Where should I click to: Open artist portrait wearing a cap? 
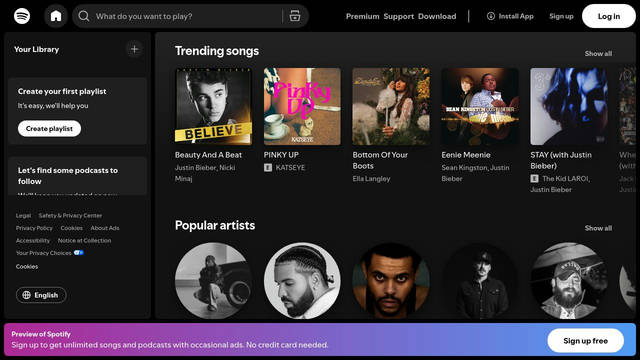(569, 281)
